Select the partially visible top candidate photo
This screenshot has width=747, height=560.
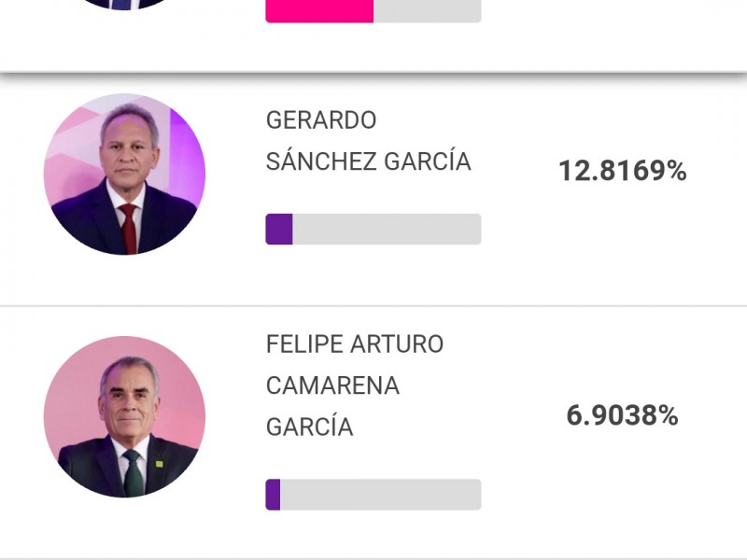[124, 5]
